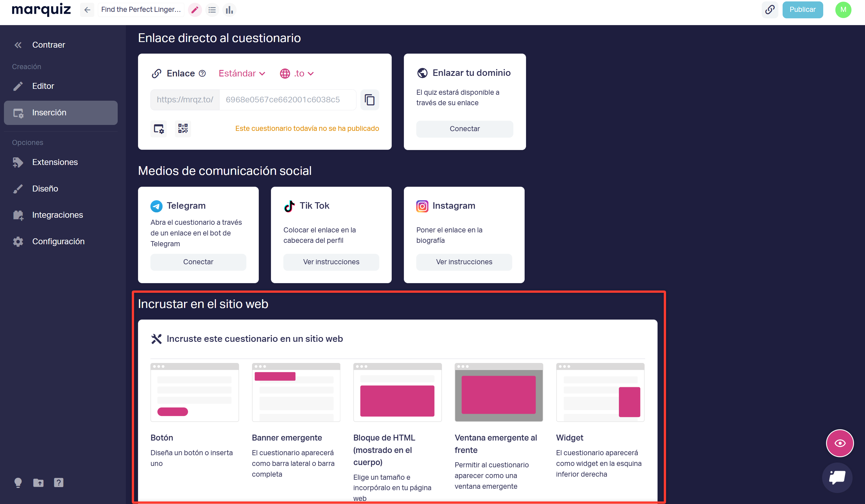
Task: Click the link settings window icon
Action: pyautogui.click(x=159, y=129)
